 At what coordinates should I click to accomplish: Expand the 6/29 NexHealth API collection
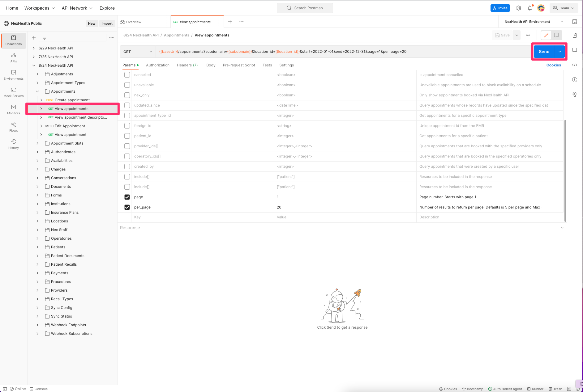click(x=34, y=48)
